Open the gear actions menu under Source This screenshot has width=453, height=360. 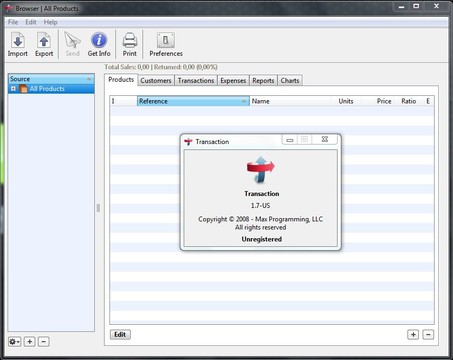(x=14, y=342)
